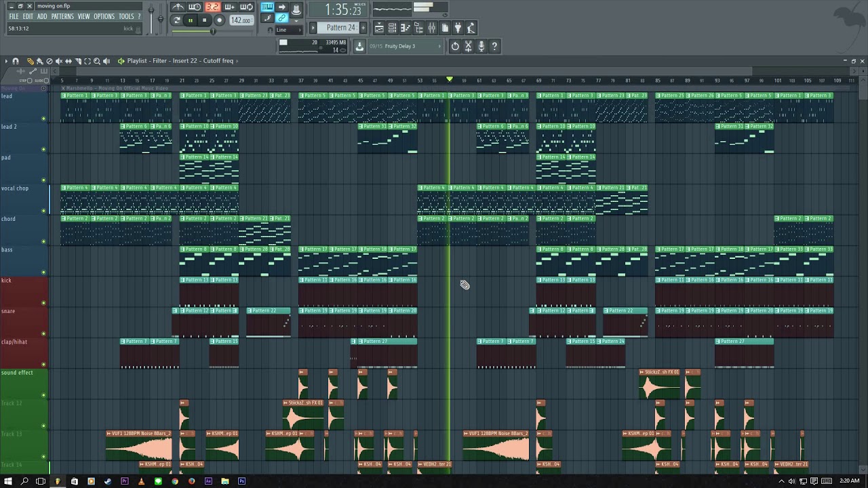Open the Piano roll icon
The image size is (868, 488).
[x=406, y=28]
